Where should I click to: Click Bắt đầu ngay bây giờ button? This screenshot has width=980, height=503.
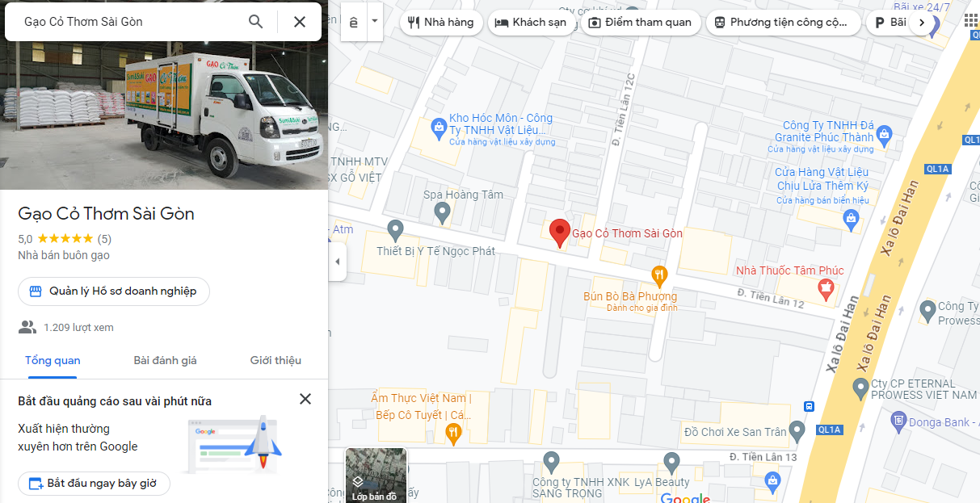point(94,484)
